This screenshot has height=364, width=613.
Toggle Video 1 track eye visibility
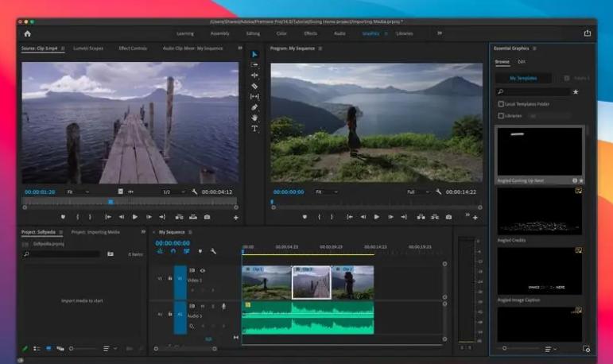(202, 271)
